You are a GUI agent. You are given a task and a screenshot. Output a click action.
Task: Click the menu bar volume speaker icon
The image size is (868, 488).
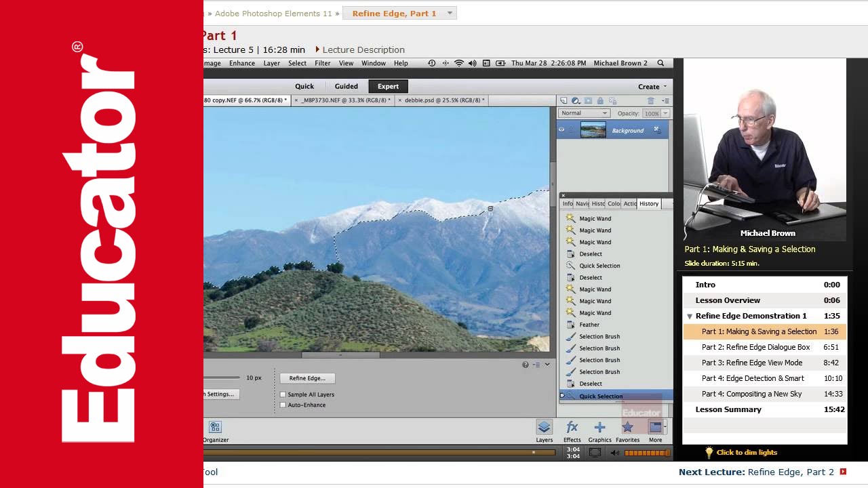[x=472, y=63]
